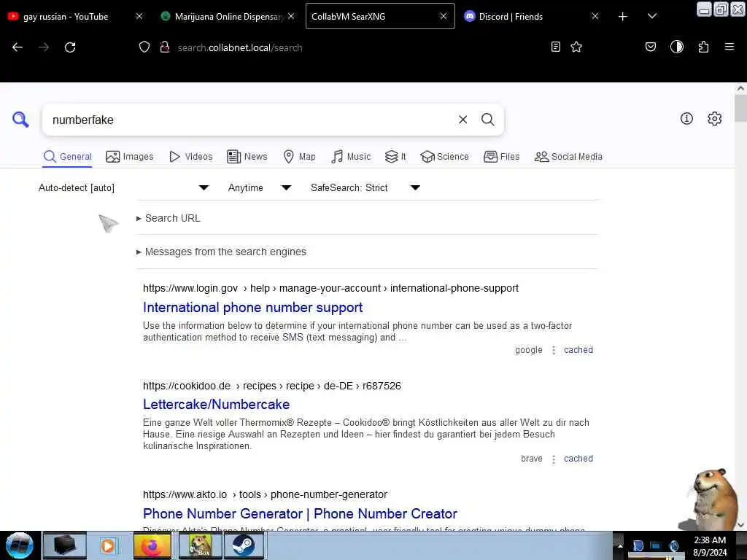Click the akto.io result URL
The image size is (747, 560).
(265, 495)
